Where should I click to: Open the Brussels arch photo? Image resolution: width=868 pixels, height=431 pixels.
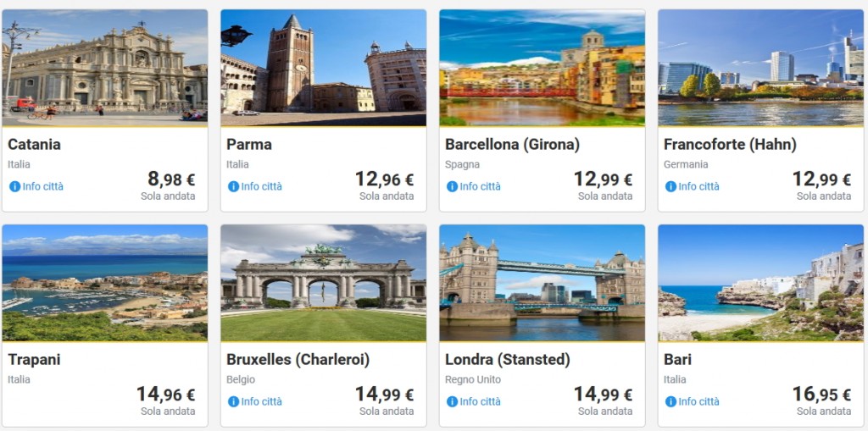coord(323,283)
